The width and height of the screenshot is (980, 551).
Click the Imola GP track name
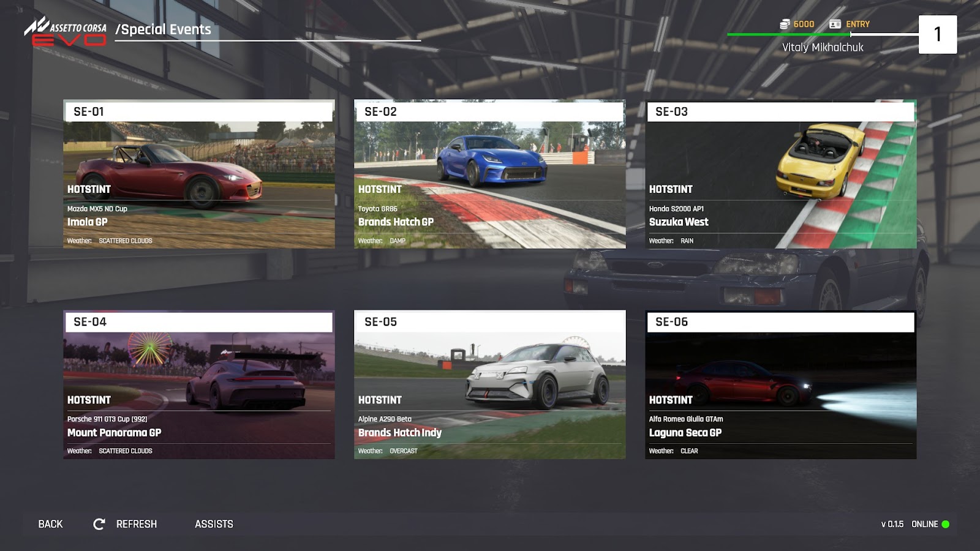click(x=88, y=222)
